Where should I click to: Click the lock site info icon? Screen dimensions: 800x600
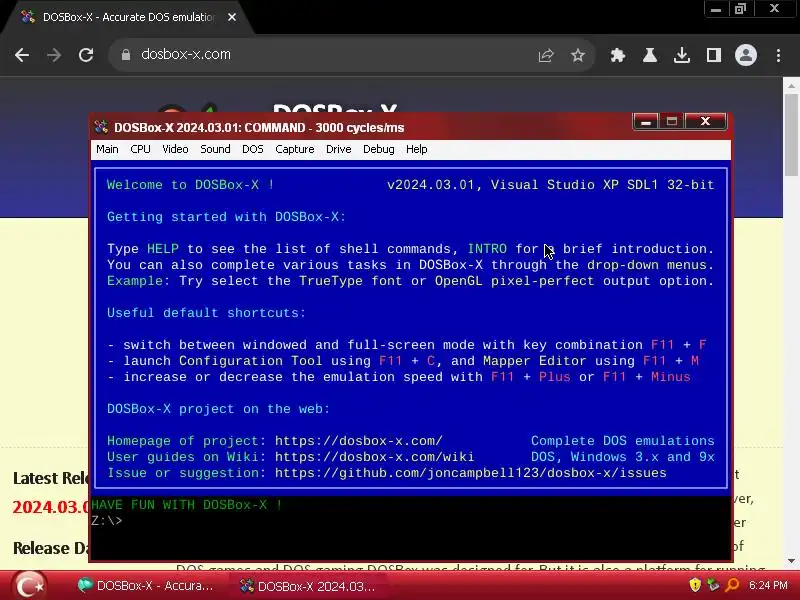pos(126,55)
